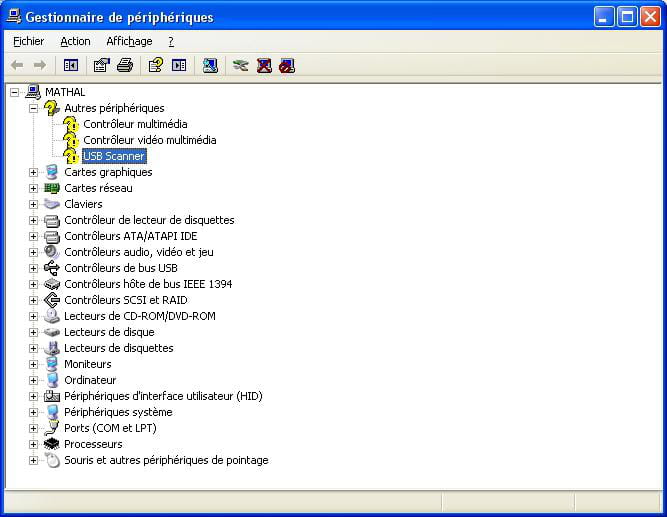
Task: Open the Fichier menu
Action: pos(28,41)
